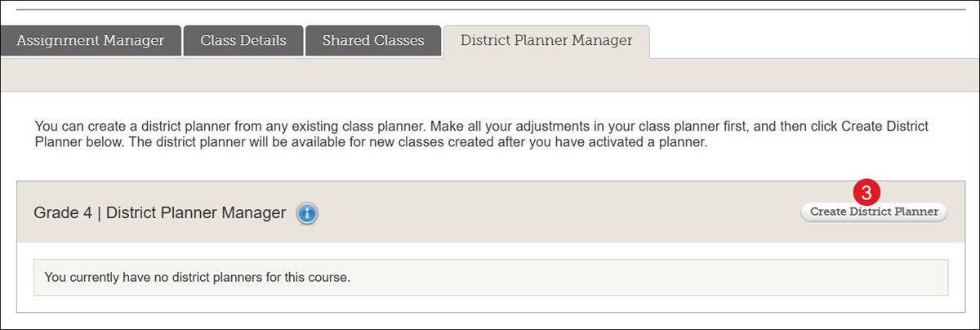Image resolution: width=980 pixels, height=330 pixels.
Task: Open the Assignment Manager tab
Action: [90, 41]
